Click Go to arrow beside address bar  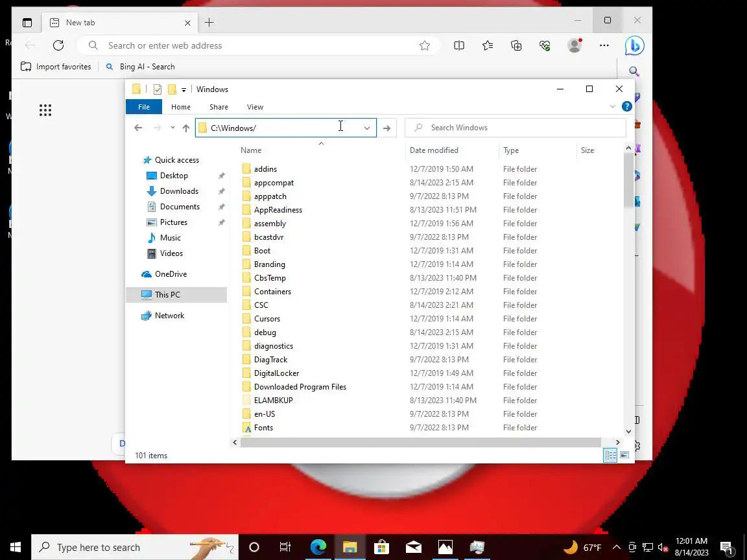[387, 128]
